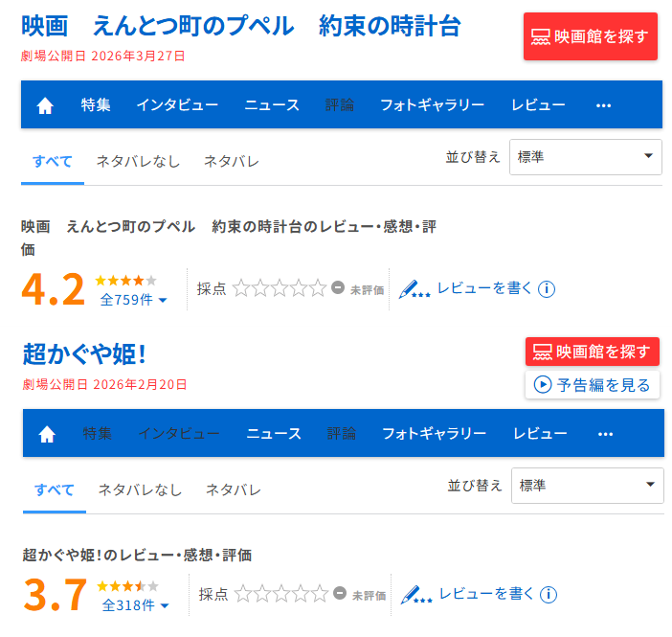Click the 映画館を探す button for えんとつ町のプペル
The image size is (672, 637).
[591, 36]
